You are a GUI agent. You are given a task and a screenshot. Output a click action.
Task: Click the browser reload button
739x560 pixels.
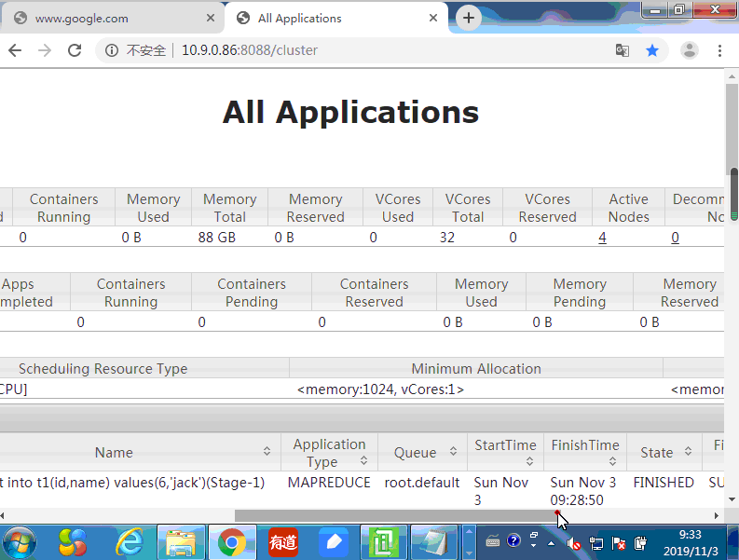(x=75, y=50)
